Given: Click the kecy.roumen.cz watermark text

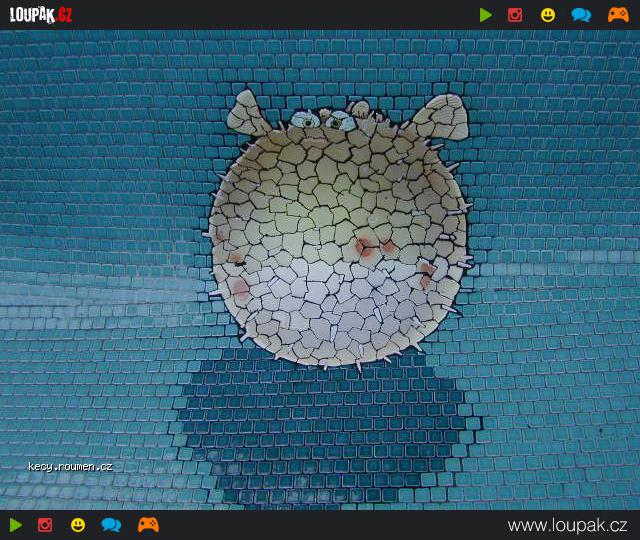Looking at the screenshot, I should (70, 467).
